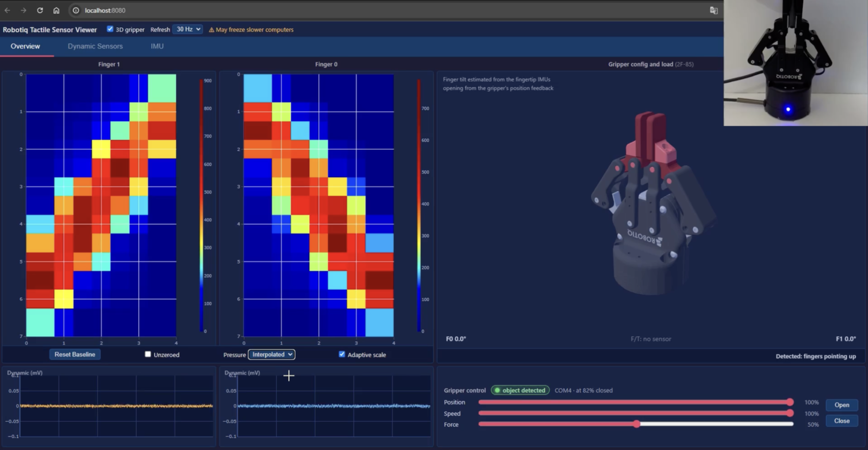Click the object detected status badge

pyautogui.click(x=520, y=391)
